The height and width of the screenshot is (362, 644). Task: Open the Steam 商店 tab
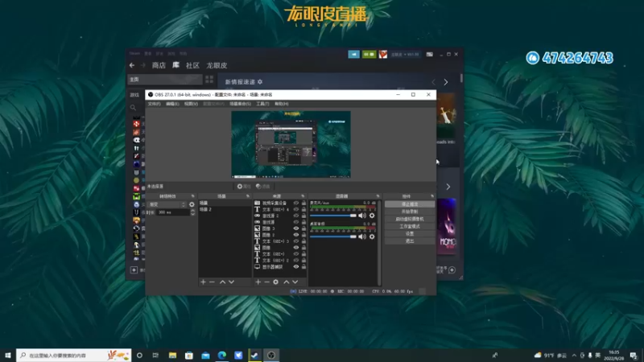(159, 65)
